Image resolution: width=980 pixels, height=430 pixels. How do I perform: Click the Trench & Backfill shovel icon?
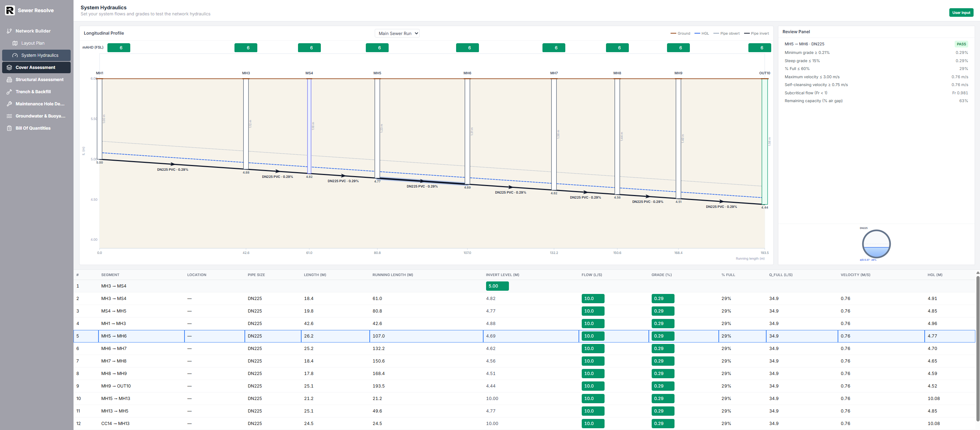(9, 92)
